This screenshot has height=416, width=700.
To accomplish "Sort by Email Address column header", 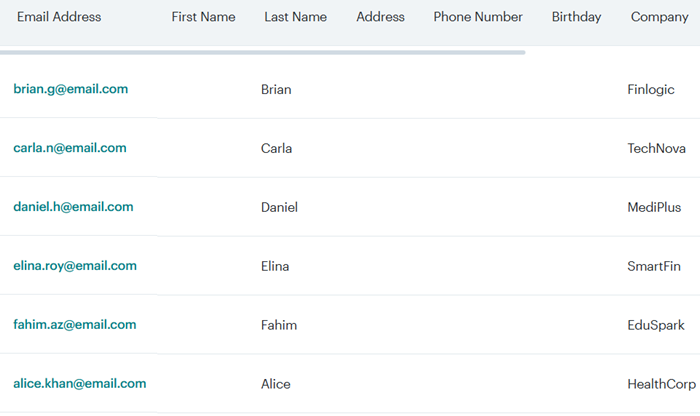I will click(x=59, y=17).
